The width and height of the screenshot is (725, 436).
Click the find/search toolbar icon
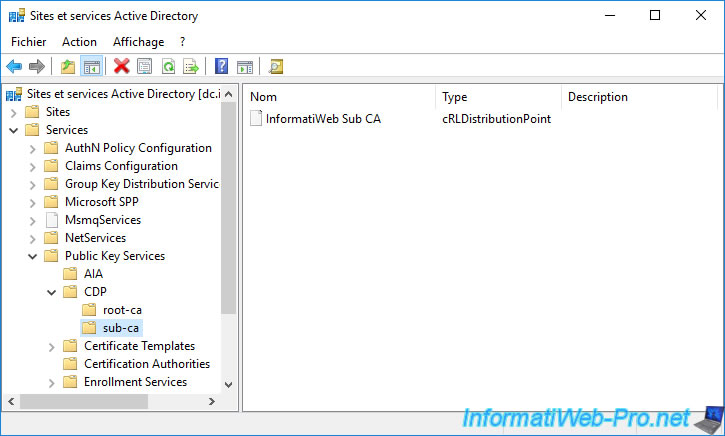(x=276, y=67)
